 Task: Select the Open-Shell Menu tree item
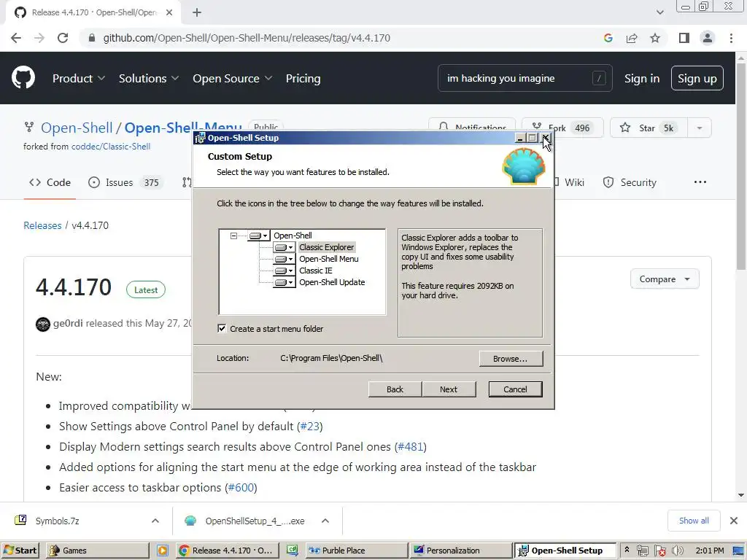[329, 259]
